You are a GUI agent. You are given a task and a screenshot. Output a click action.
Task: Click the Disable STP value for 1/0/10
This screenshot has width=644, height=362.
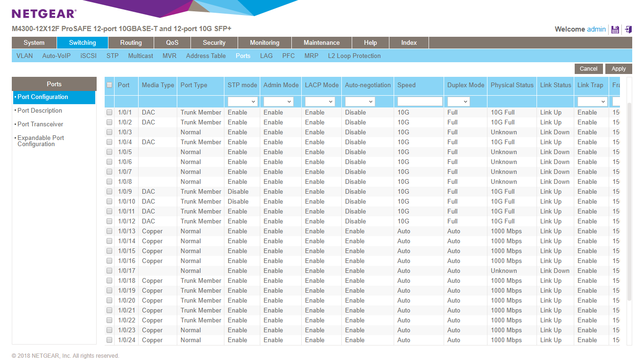coord(238,201)
